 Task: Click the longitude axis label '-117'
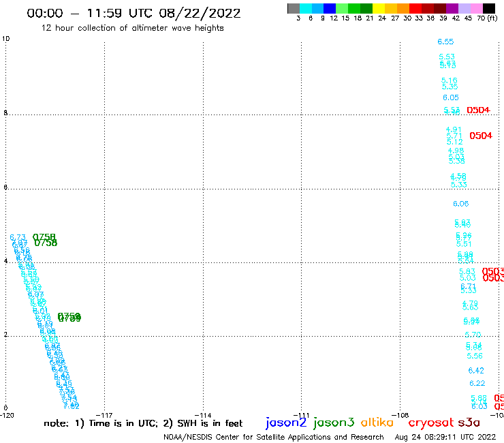(104, 415)
